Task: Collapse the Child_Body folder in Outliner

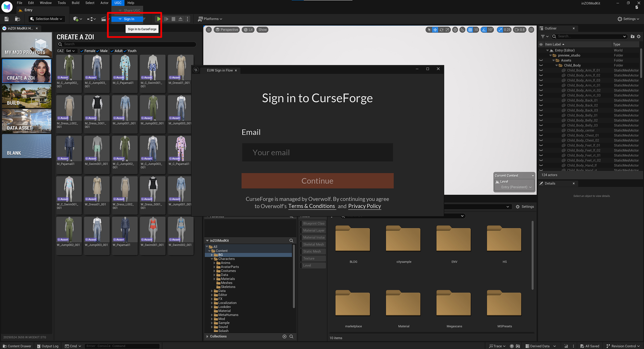Action: click(x=557, y=65)
